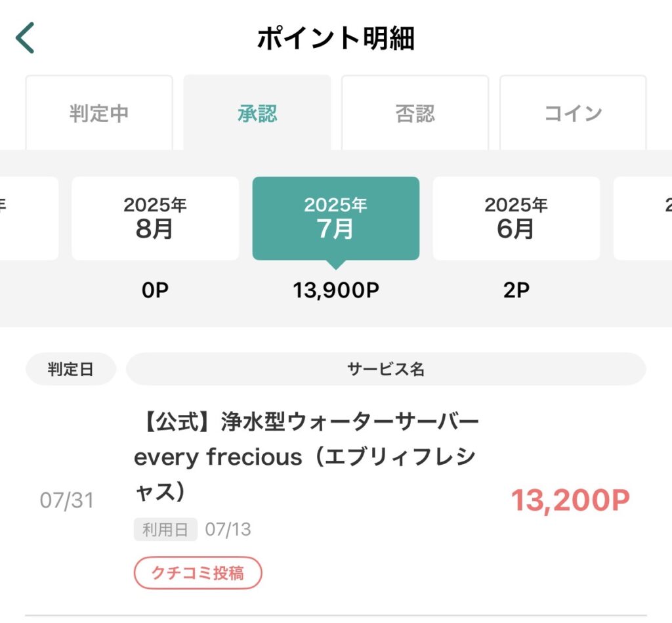Select the 2025年8月 month card
This screenshot has width=672, height=623.
tap(155, 218)
